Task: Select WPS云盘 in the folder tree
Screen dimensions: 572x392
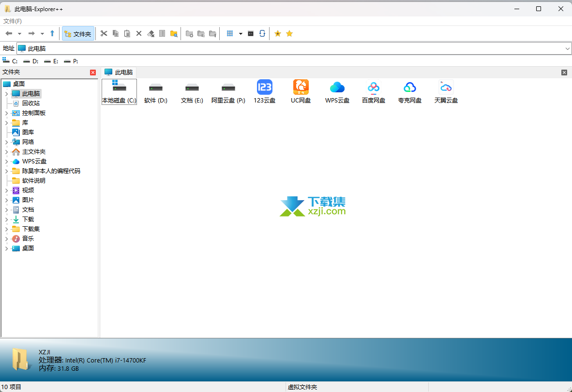Action: [x=34, y=161]
